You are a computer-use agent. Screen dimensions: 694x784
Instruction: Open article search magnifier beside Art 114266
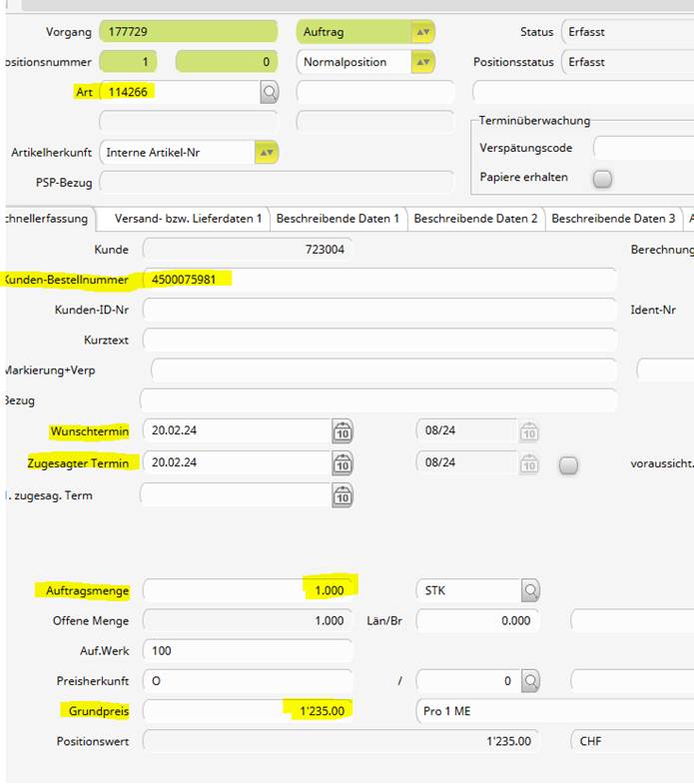click(269, 92)
